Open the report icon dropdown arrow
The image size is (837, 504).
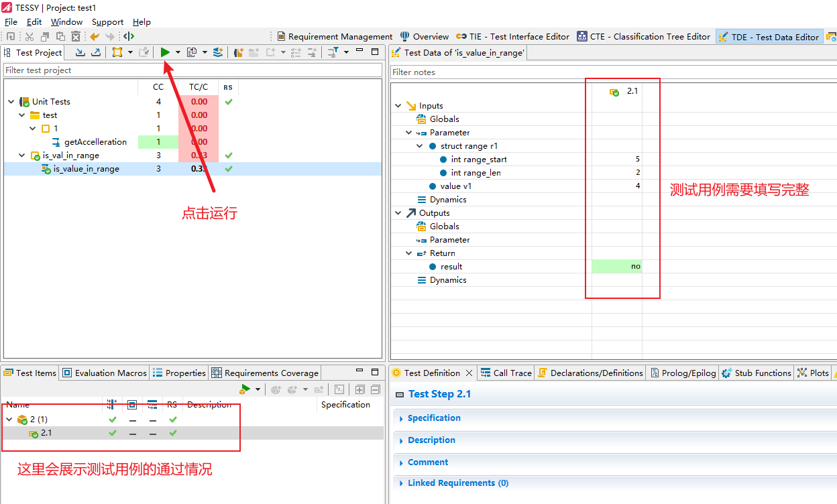[205, 52]
